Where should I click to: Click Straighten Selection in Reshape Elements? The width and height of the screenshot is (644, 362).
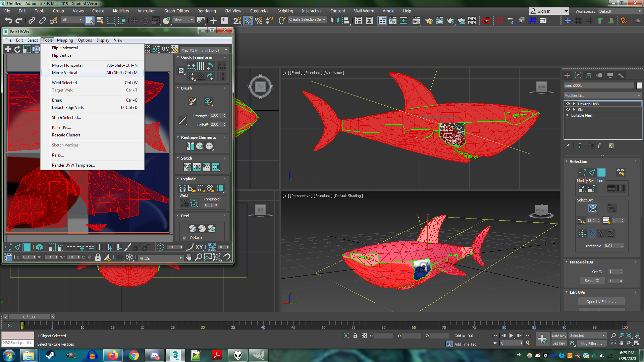pos(191,146)
